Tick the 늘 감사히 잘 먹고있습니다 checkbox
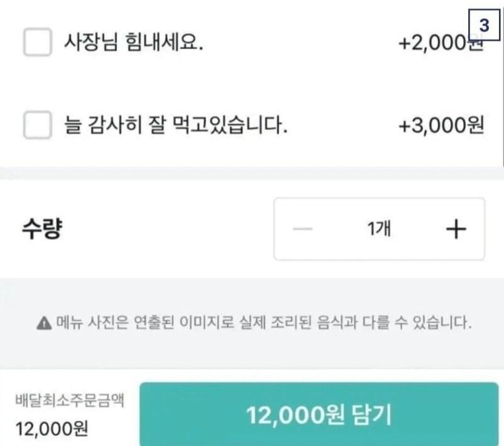The width and height of the screenshot is (504, 446). (x=37, y=126)
